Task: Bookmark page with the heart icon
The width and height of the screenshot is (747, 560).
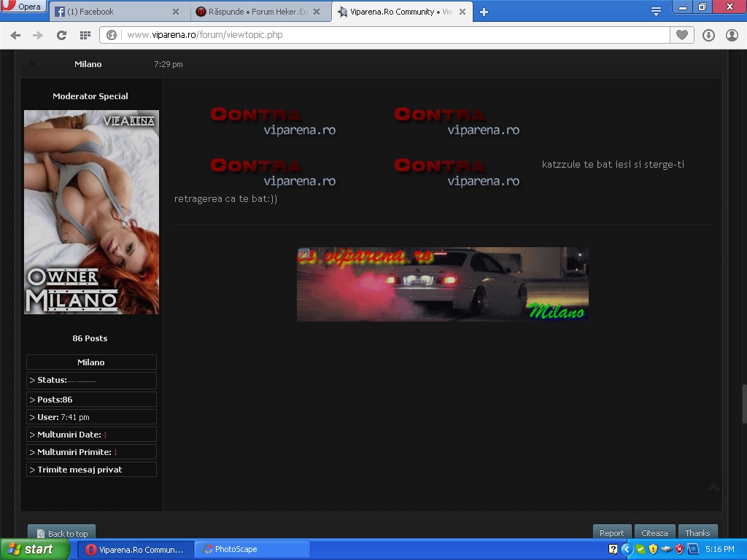Action: pyautogui.click(x=682, y=35)
